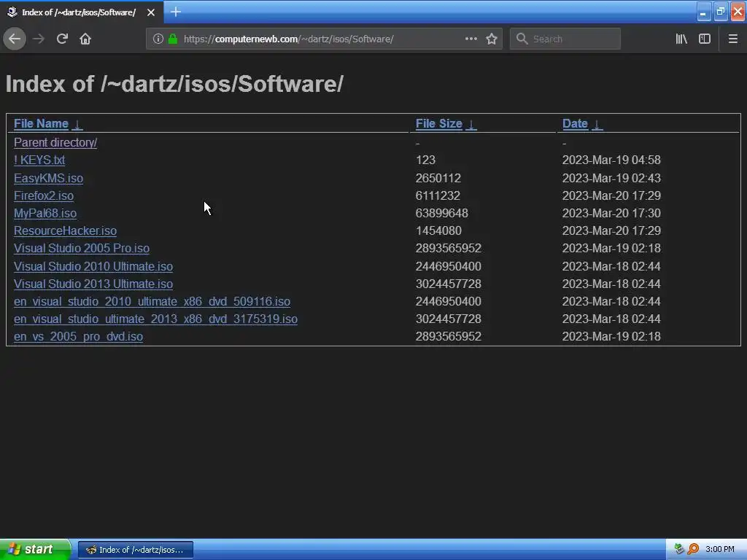747x560 pixels.
Task: Sort by the Date header link
Action: 575,124
